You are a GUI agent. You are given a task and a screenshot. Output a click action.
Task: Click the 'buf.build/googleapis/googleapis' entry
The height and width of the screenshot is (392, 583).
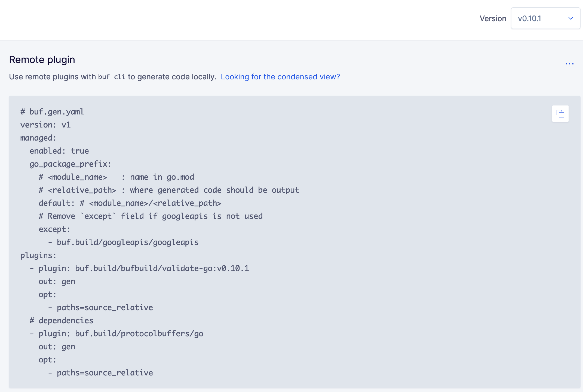pos(127,242)
